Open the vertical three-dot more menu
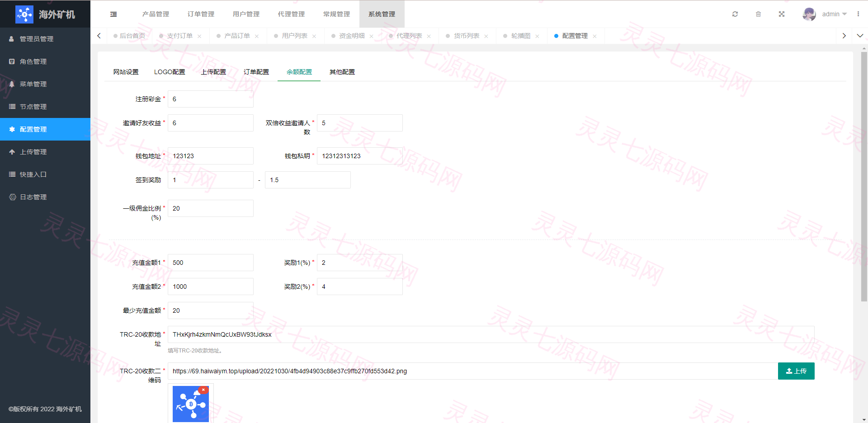Viewport: 868px width, 423px height. coord(858,14)
